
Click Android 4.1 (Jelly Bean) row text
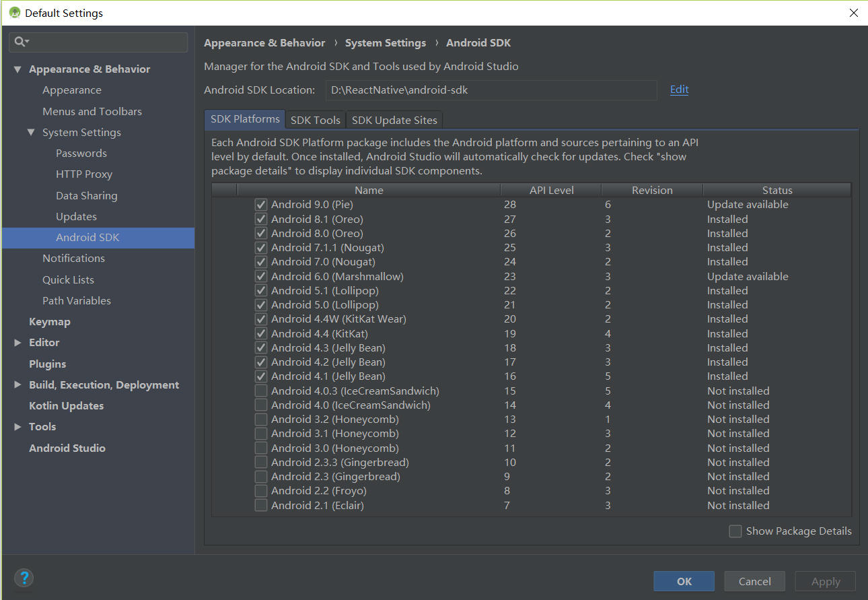point(328,376)
